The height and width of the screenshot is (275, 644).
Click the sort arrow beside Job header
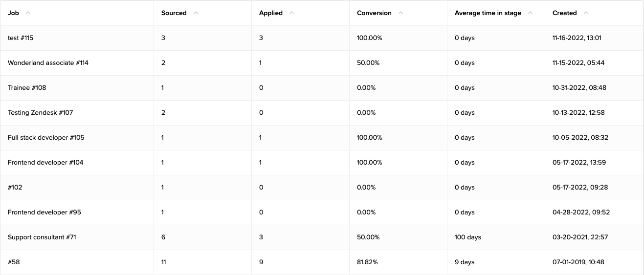coord(28,13)
